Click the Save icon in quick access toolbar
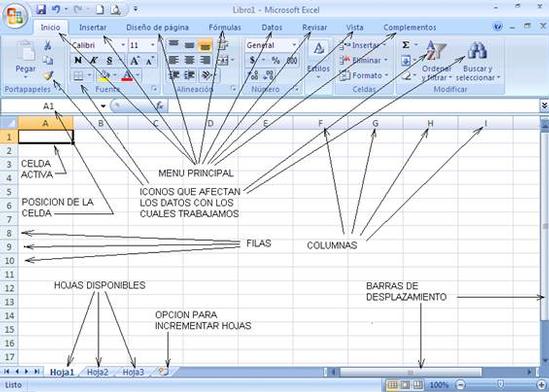The width and height of the screenshot is (549, 392). pyautogui.click(x=41, y=9)
